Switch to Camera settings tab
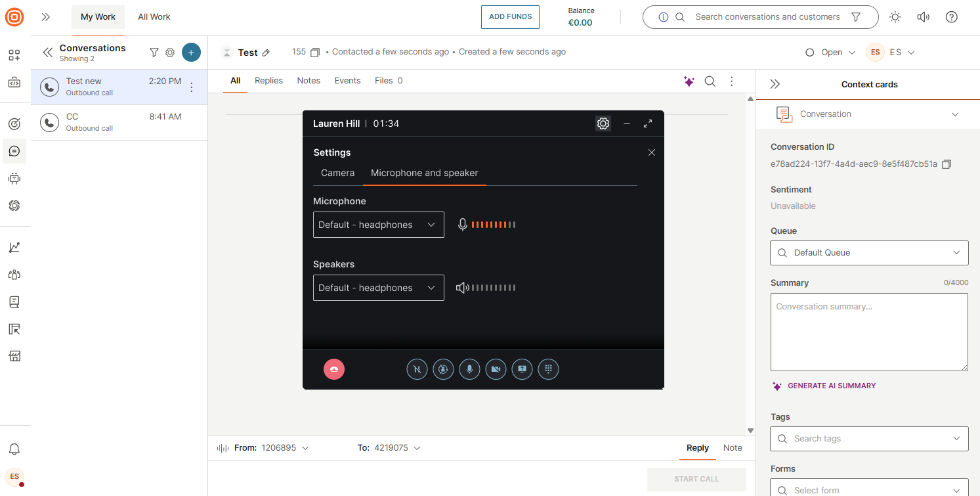 coord(337,173)
